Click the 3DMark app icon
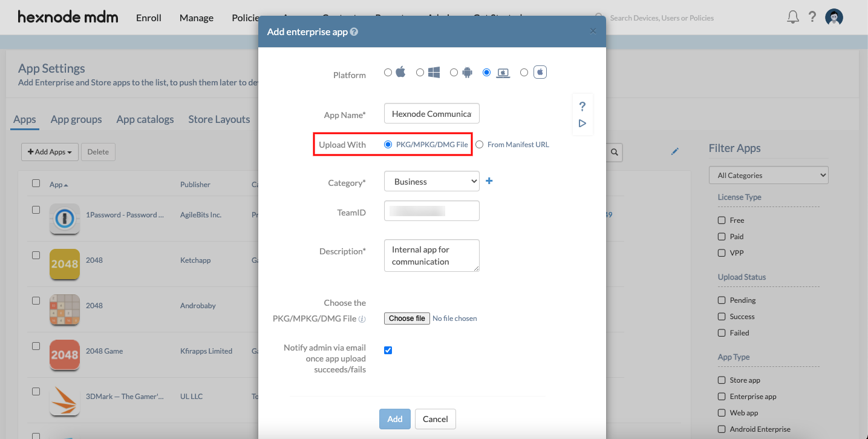This screenshot has width=868, height=439. (x=65, y=400)
